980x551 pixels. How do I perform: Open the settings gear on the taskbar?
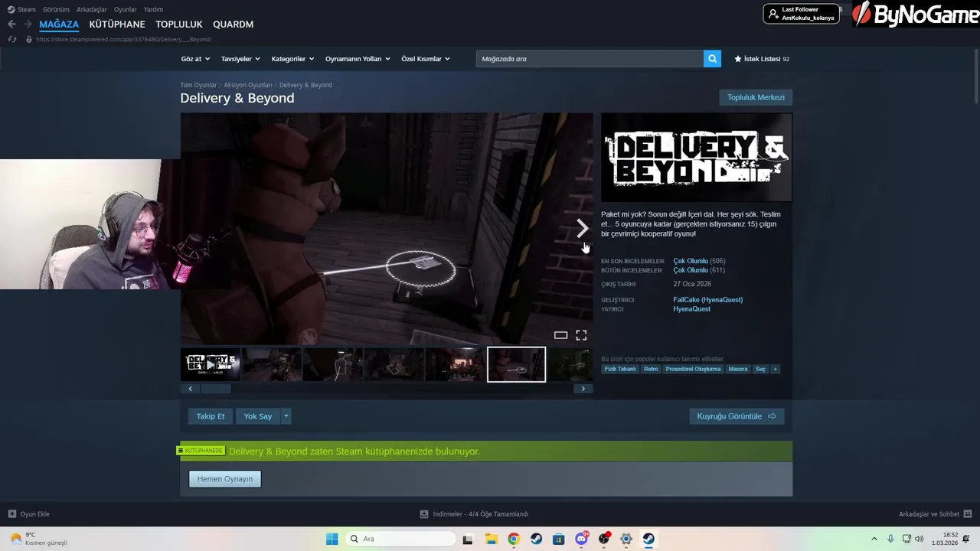[626, 539]
